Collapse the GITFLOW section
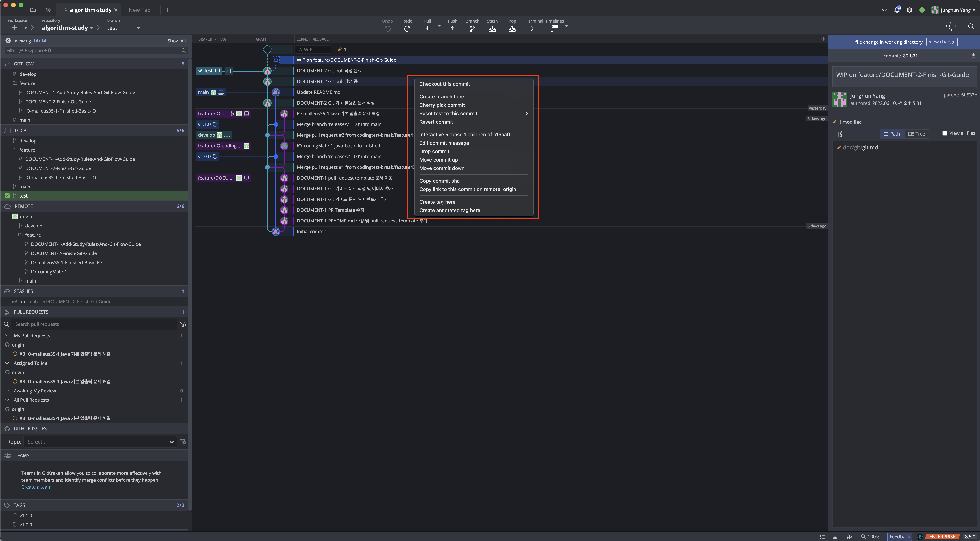Viewport: 980px width, 541px height. click(x=94, y=64)
